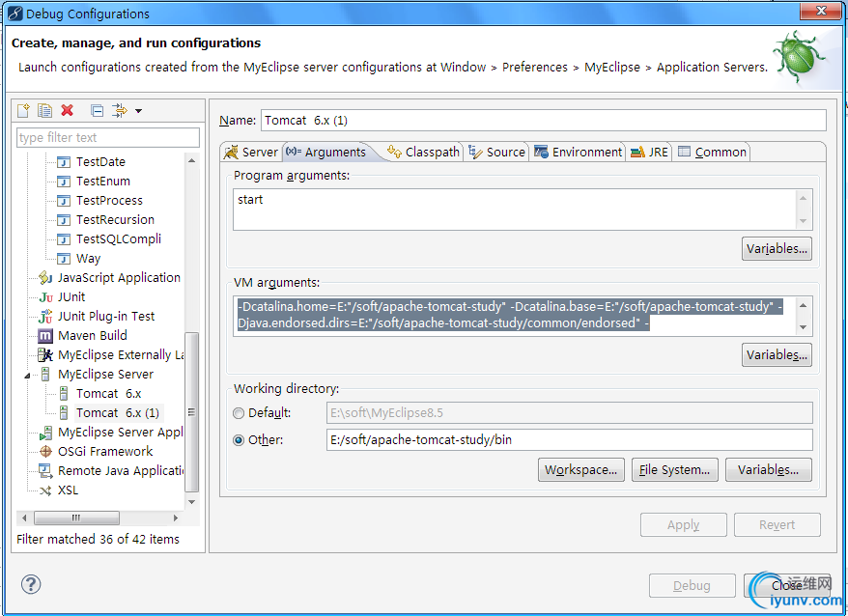Open the Common tab

pos(712,152)
